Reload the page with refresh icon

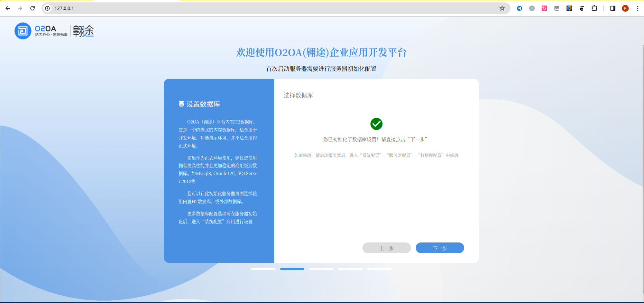33,8
